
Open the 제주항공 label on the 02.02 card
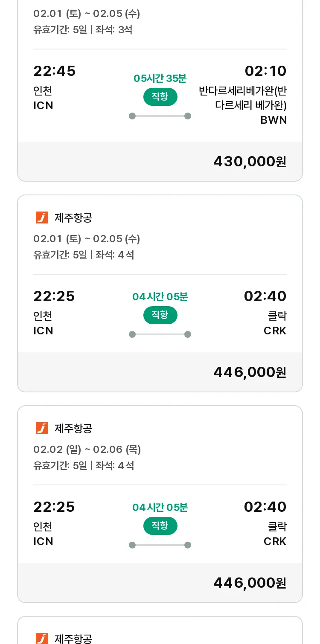coord(73,429)
